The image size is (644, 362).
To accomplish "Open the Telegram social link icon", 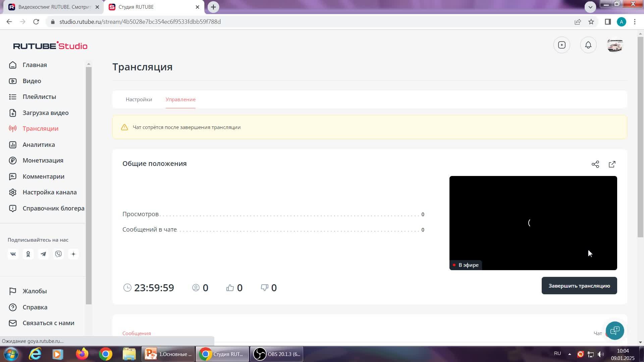I will [x=43, y=254].
